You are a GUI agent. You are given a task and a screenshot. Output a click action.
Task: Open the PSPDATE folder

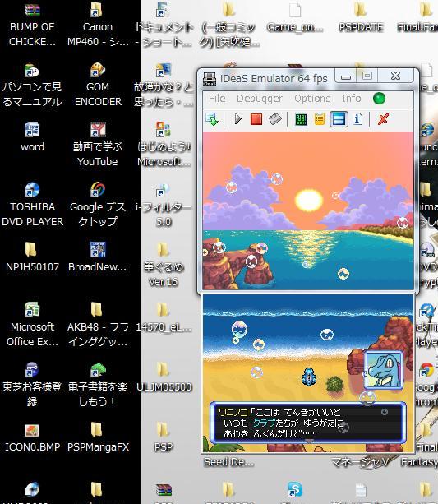pyautogui.click(x=361, y=18)
